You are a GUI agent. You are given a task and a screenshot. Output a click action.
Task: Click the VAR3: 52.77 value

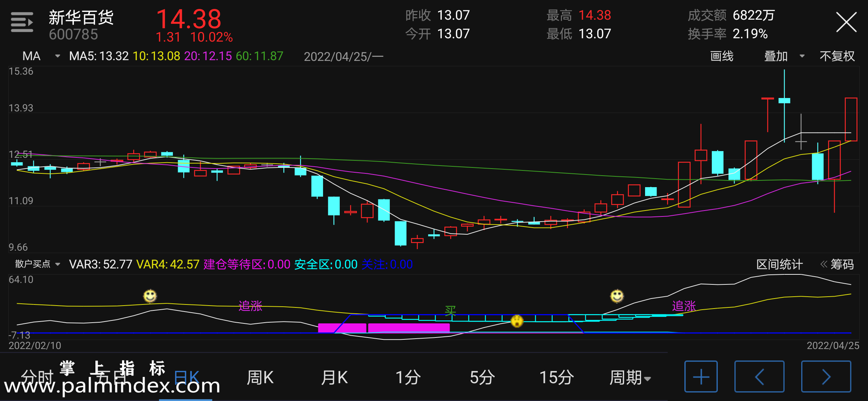(101, 264)
